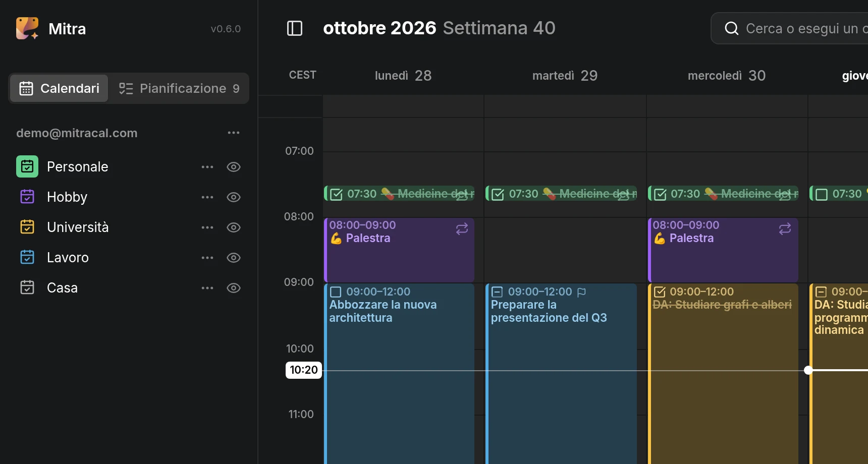The height and width of the screenshot is (464, 868).
Task: Hide the Lavoro calendar
Action: 234,258
